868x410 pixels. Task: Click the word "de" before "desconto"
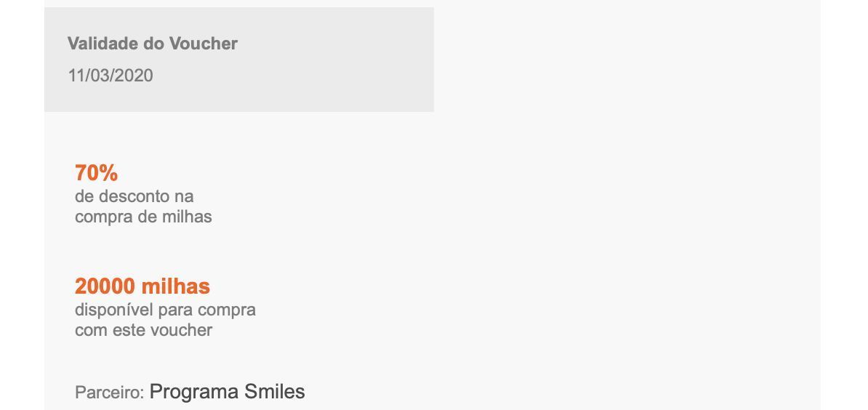pos(84,196)
